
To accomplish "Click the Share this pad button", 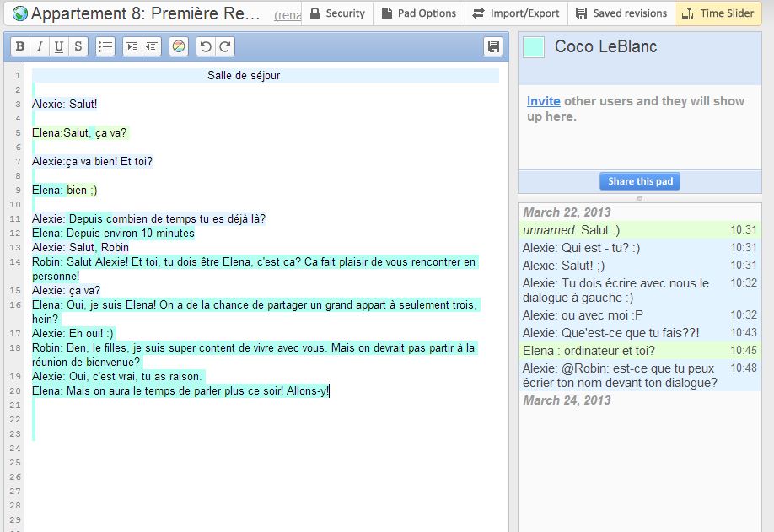I will (640, 181).
